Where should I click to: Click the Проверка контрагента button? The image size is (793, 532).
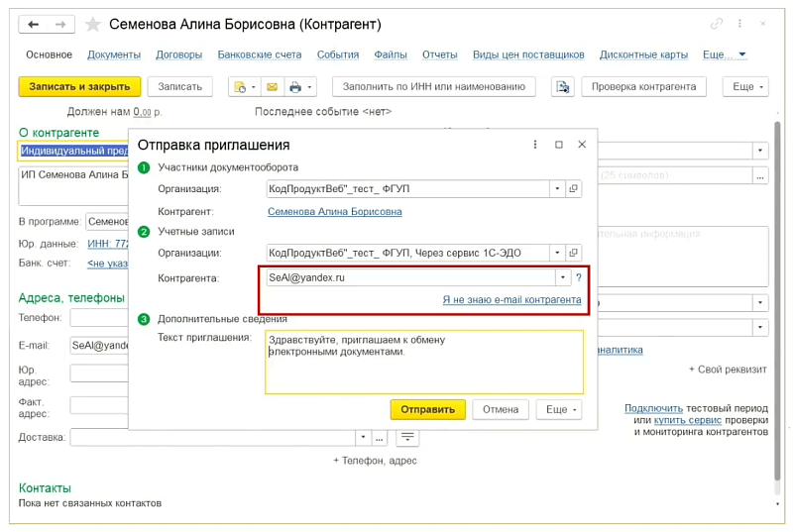[643, 87]
